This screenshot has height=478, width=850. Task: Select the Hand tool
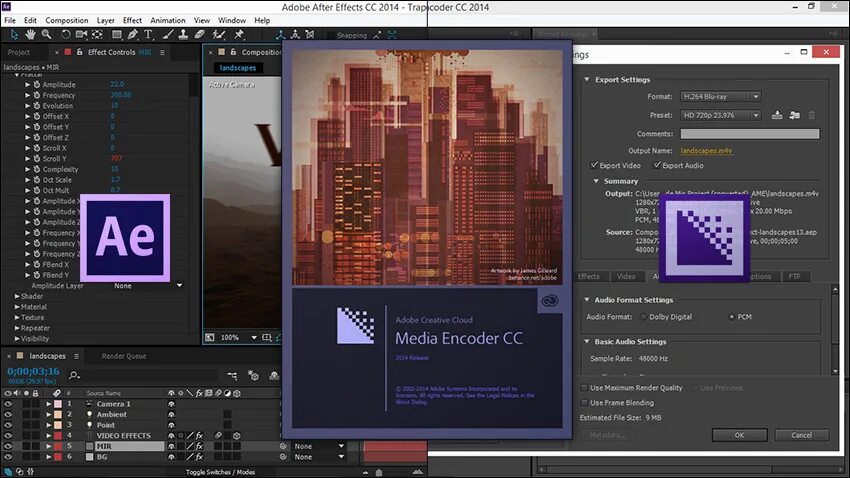[30, 35]
